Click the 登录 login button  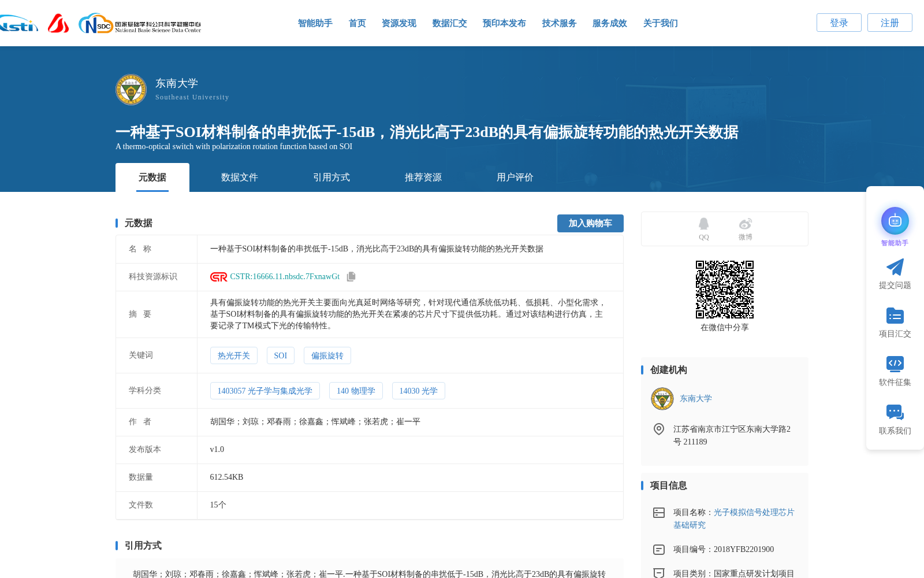(x=839, y=23)
